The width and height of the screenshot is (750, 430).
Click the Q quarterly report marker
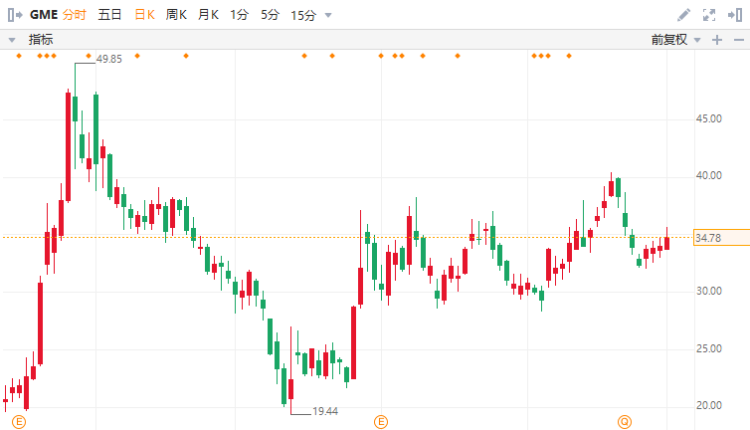coord(625,422)
